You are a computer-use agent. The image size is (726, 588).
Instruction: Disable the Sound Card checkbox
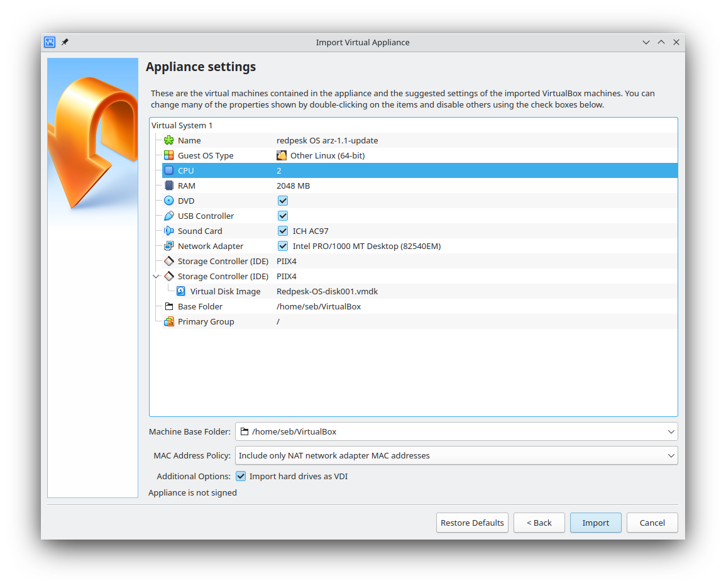283,231
